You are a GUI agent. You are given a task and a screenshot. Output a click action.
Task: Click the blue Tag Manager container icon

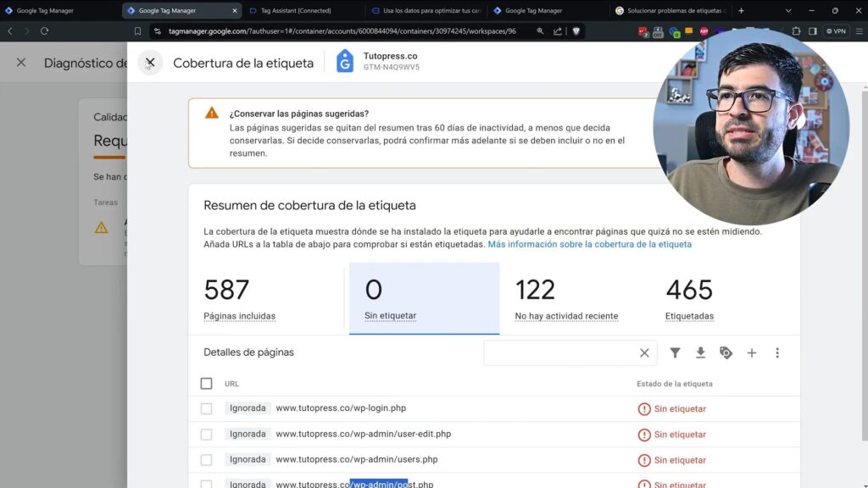click(x=344, y=61)
